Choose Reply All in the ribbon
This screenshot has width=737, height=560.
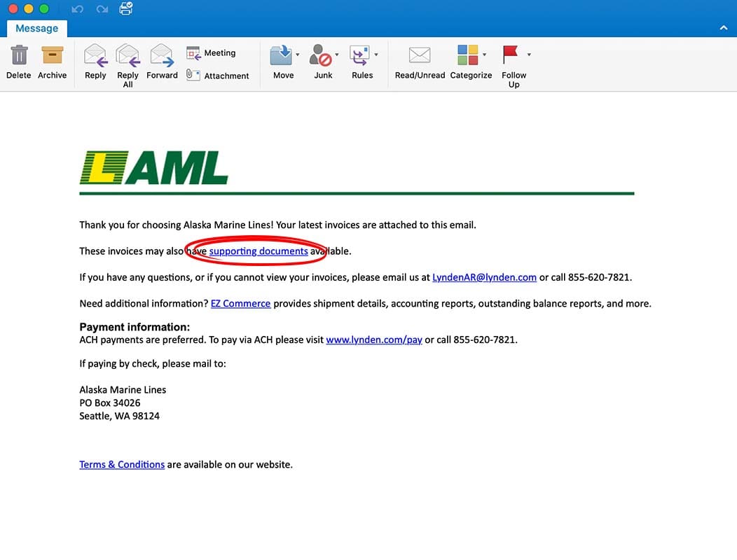(x=128, y=66)
